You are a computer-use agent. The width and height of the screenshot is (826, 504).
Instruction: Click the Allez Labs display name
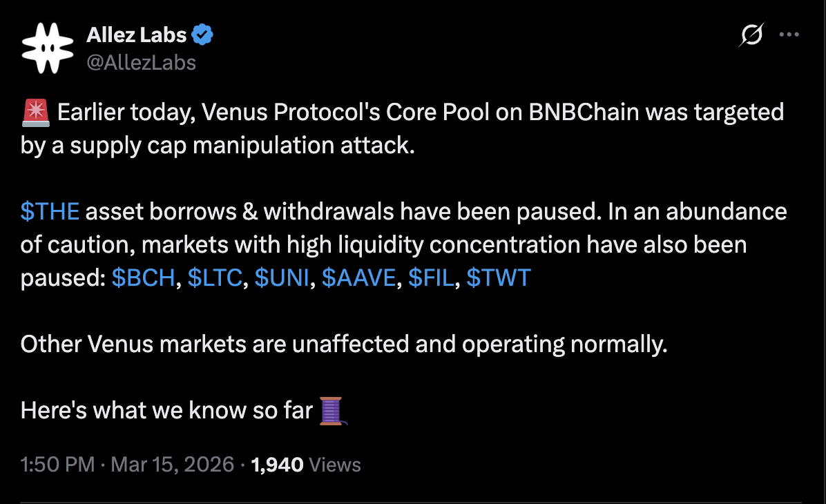pyautogui.click(x=137, y=34)
